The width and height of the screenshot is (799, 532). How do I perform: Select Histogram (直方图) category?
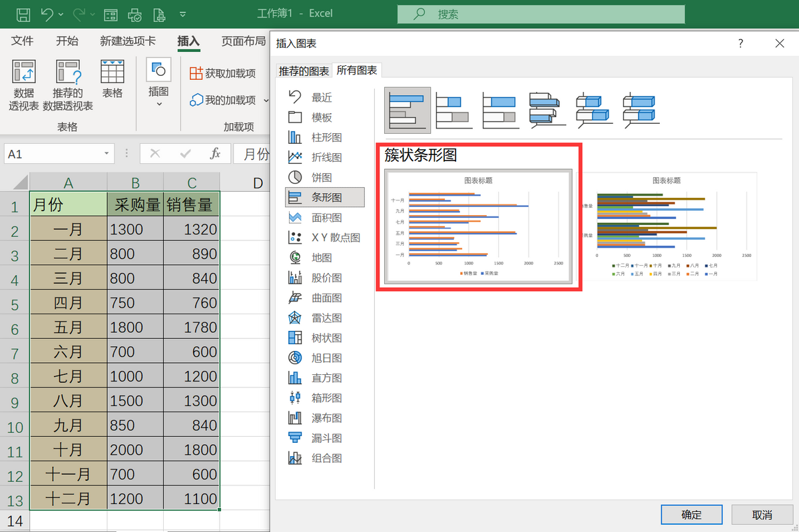(x=325, y=378)
